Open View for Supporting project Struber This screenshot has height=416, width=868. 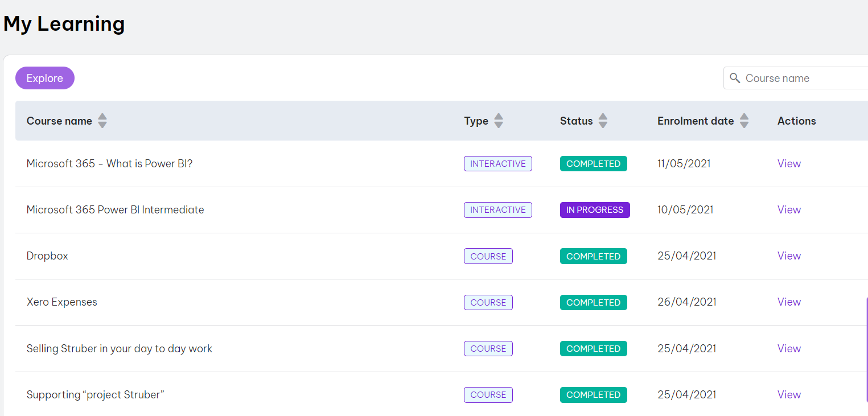pos(789,394)
